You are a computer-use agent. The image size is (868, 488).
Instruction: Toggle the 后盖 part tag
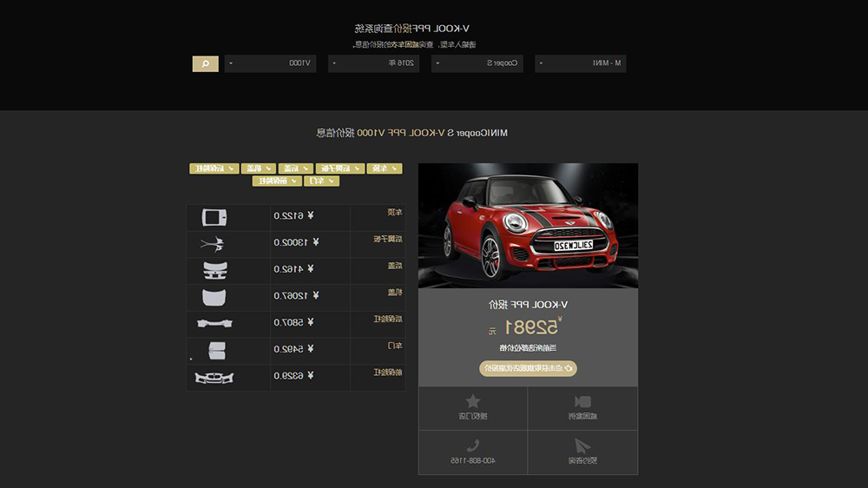tap(296, 168)
